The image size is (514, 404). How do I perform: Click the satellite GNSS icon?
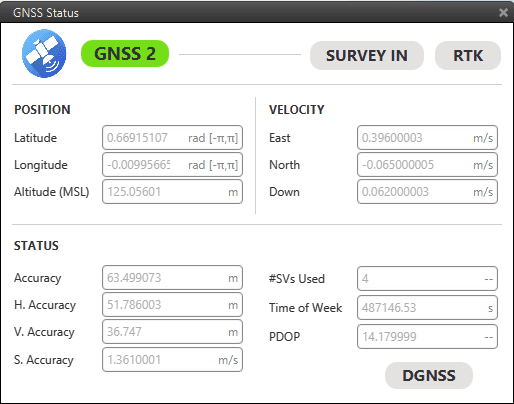[44, 53]
